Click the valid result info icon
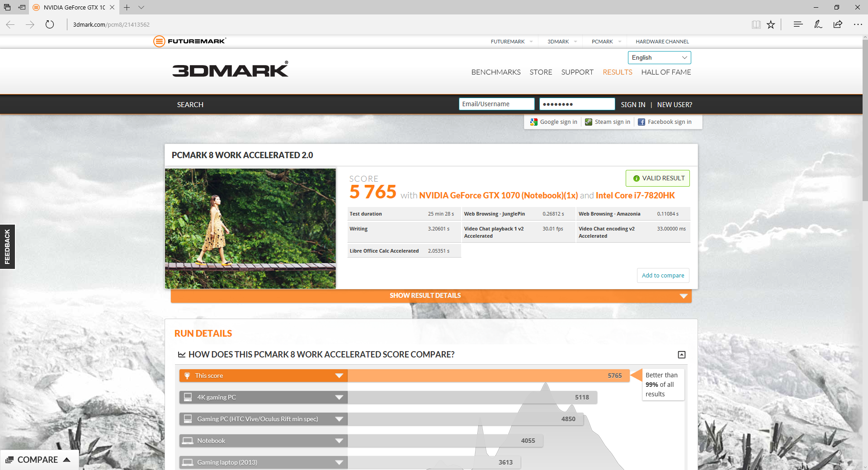868x470 pixels. [x=637, y=179]
